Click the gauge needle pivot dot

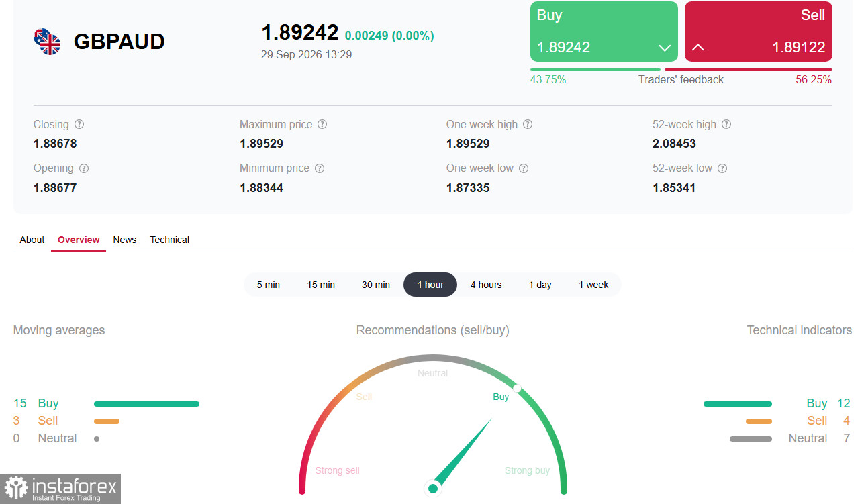point(433,488)
